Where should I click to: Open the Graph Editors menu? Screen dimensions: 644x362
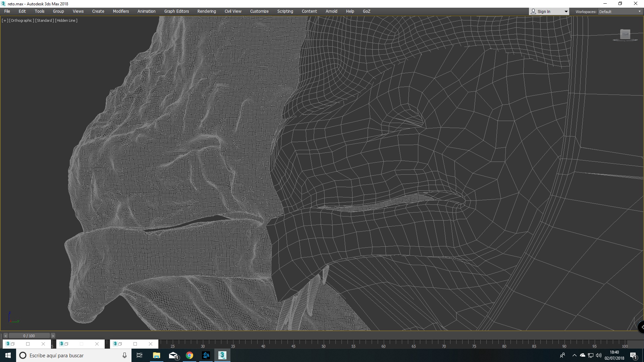[176, 11]
